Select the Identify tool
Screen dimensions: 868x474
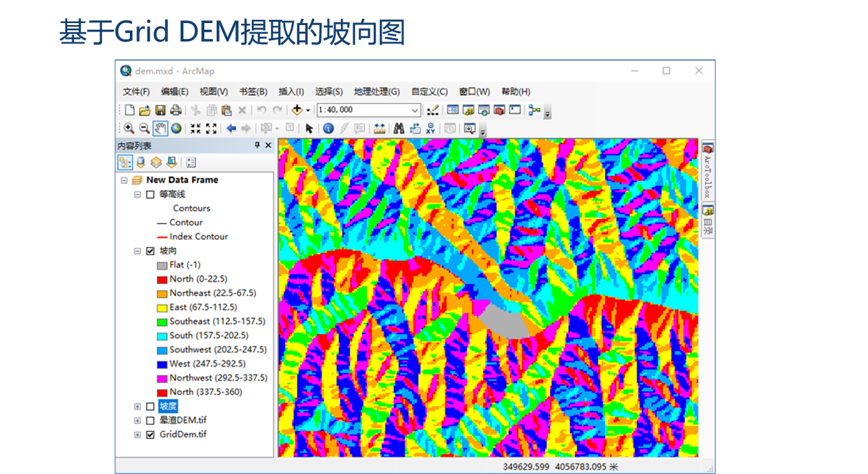coord(328,129)
